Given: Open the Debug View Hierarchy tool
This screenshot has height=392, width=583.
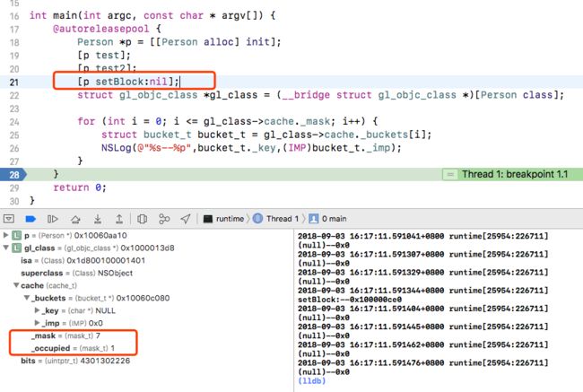Looking at the screenshot, I should coord(142,219).
